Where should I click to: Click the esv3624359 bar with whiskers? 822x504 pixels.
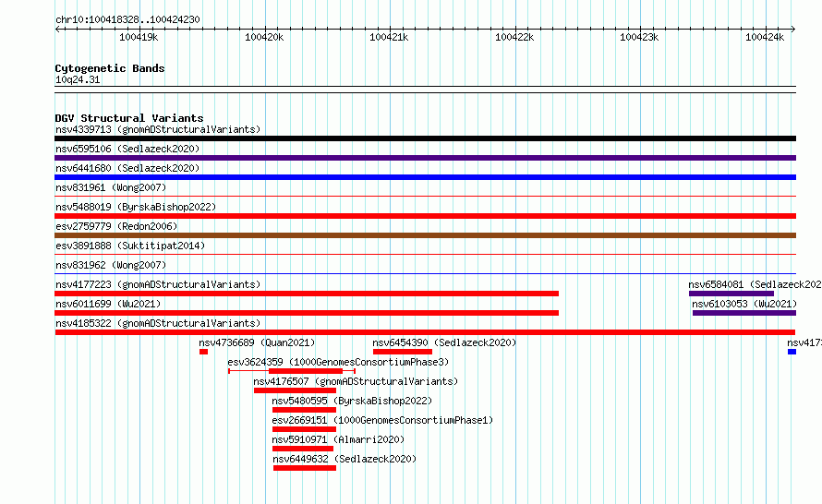click(292, 371)
